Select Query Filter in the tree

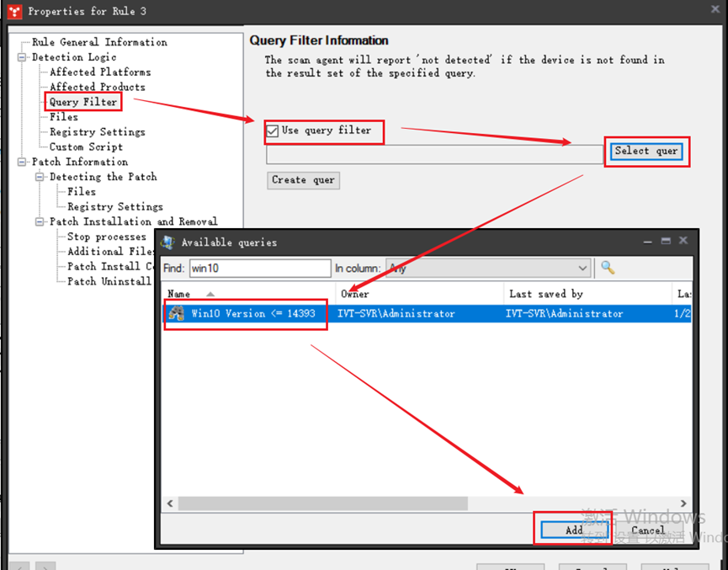pos(82,102)
